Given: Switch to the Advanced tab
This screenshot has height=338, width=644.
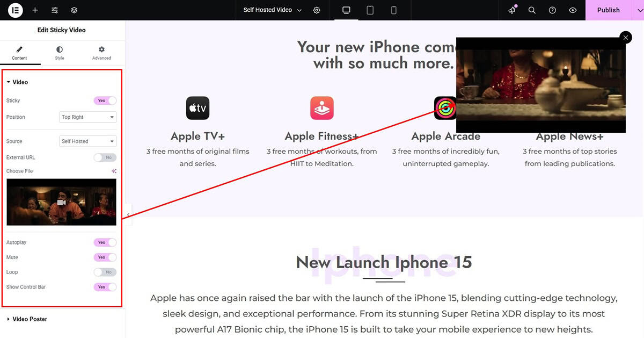Looking at the screenshot, I should pos(101,53).
